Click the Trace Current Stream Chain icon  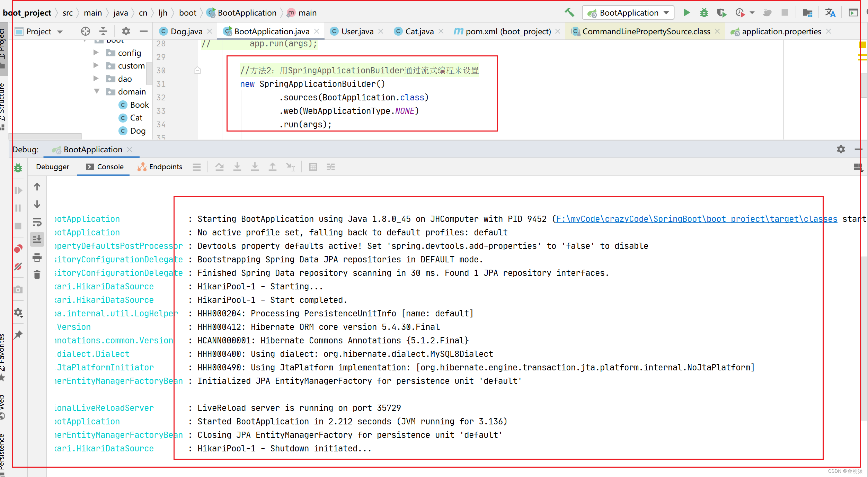[x=331, y=167]
